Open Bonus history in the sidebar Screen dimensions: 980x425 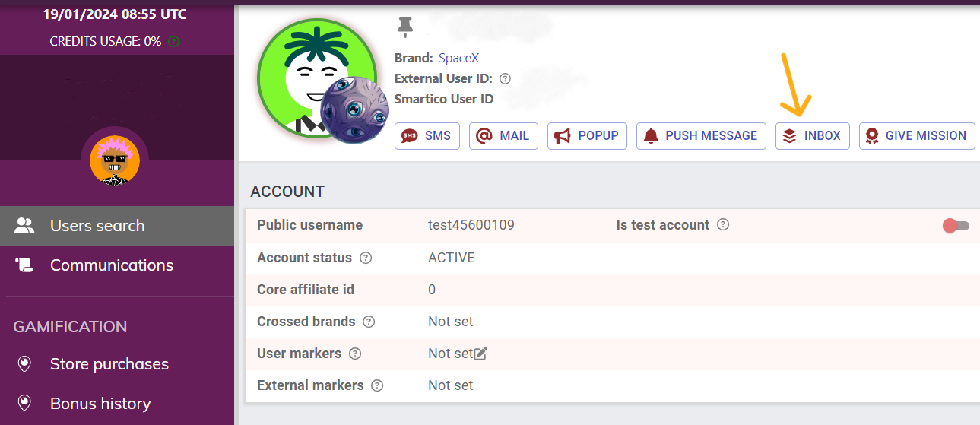[100, 404]
